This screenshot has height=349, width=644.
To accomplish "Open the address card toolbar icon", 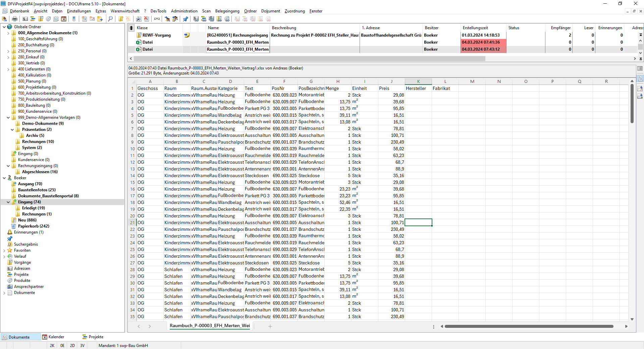I will (x=25, y=19).
